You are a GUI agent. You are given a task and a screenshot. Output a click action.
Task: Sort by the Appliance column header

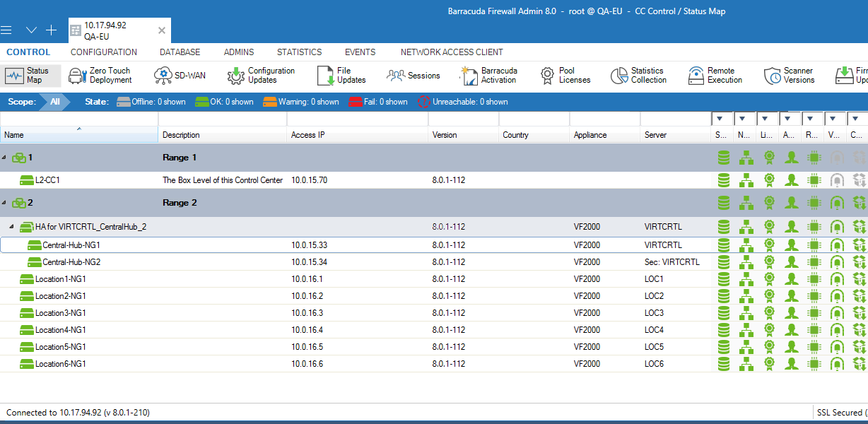[605, 135]
